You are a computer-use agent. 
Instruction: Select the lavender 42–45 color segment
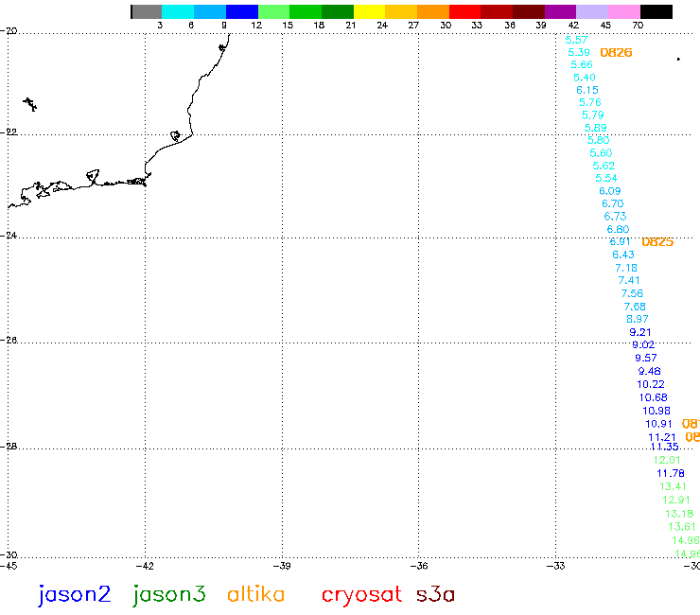coord(592,11)
